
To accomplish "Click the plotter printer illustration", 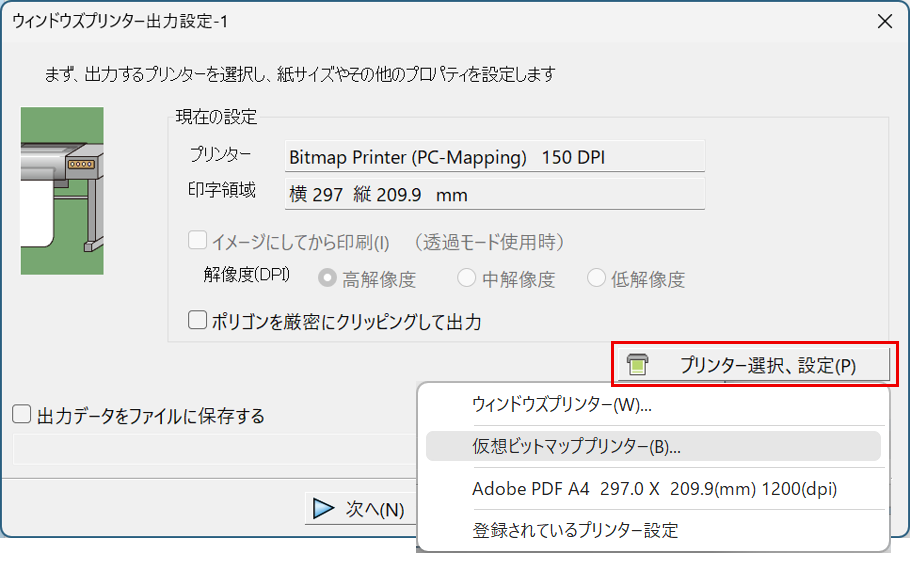I will click(62, 190).
